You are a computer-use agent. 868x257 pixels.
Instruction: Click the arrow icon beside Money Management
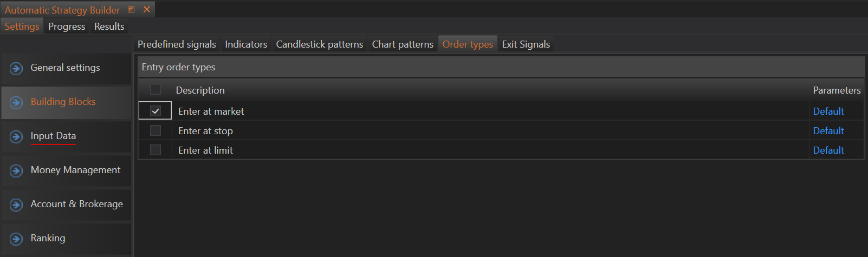coord(16,171)
